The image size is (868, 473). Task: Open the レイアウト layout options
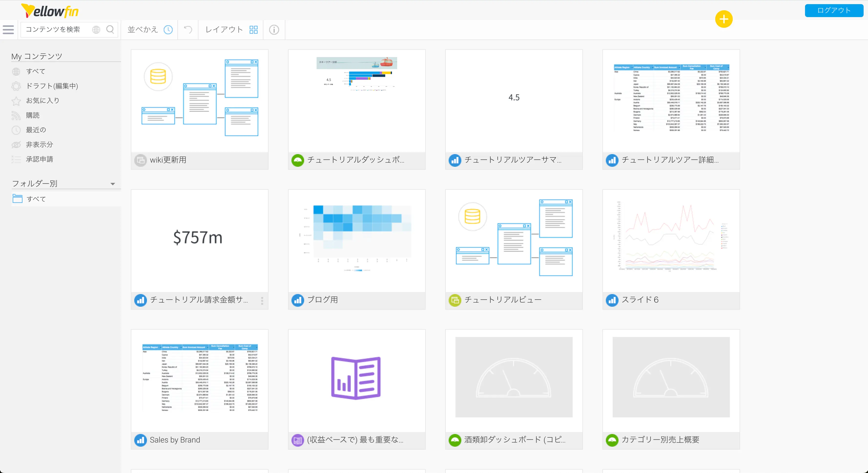[x=224, y=30]
